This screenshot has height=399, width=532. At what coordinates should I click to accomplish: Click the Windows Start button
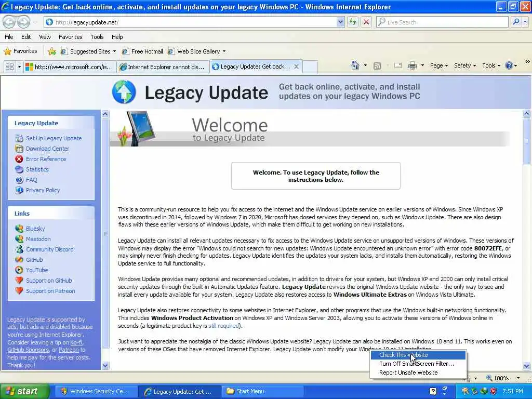point(24,391)
